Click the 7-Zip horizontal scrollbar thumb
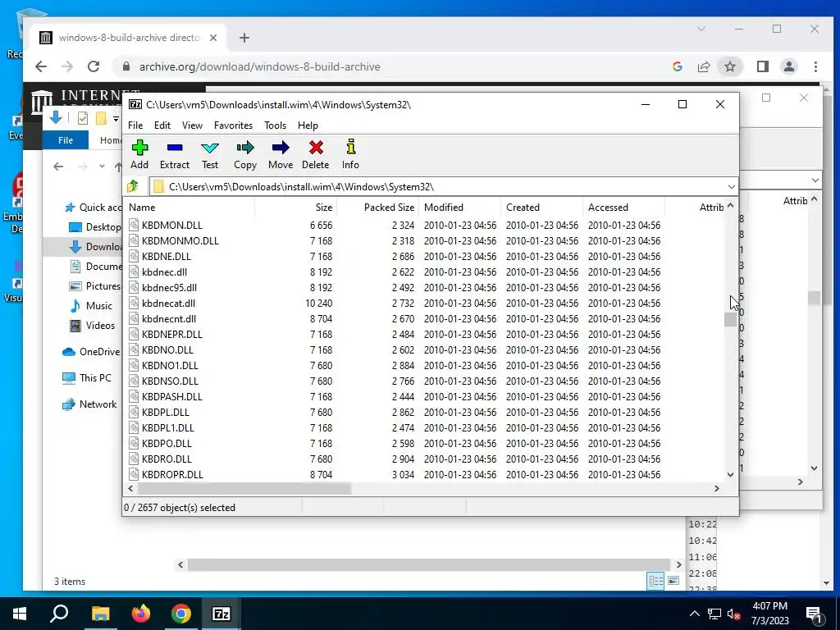 tap(244, 489)
